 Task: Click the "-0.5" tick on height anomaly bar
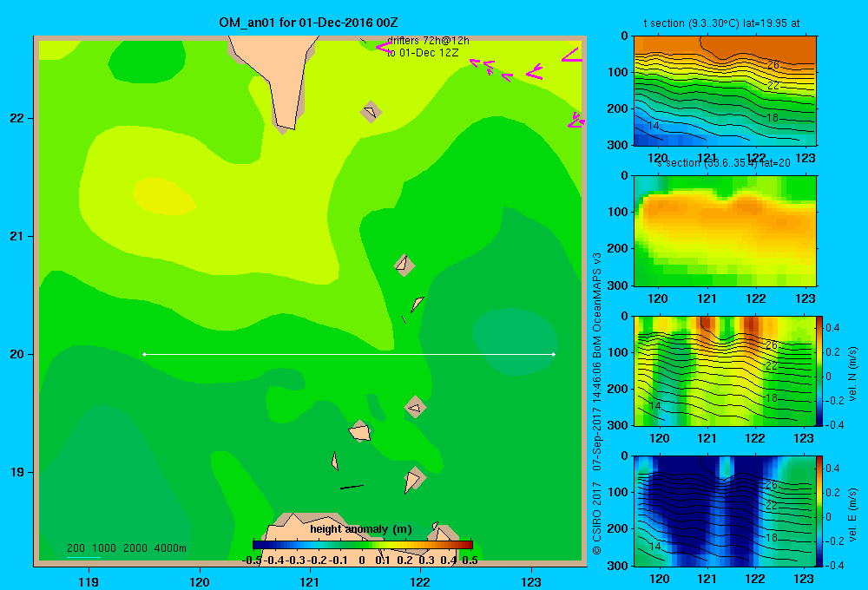[252, 560]
